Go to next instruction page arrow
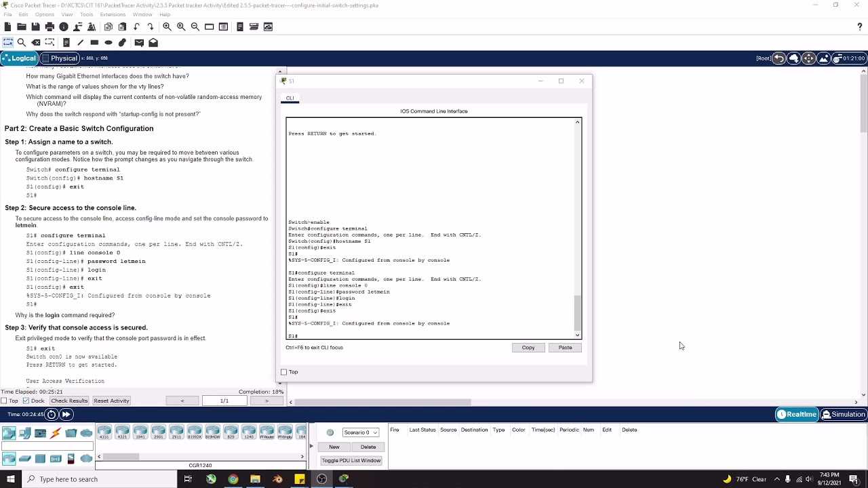 click(267, 401)
